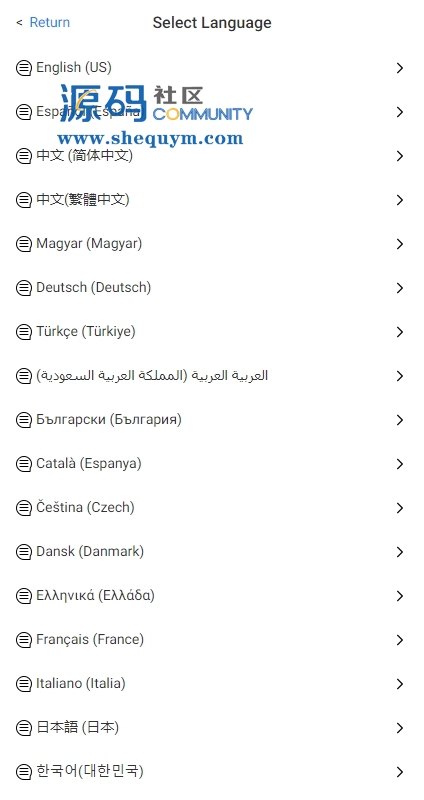The height and width of the screenshot is (800, 424).
Task: Select the Български (България) language entry
Action: point(212,420)
